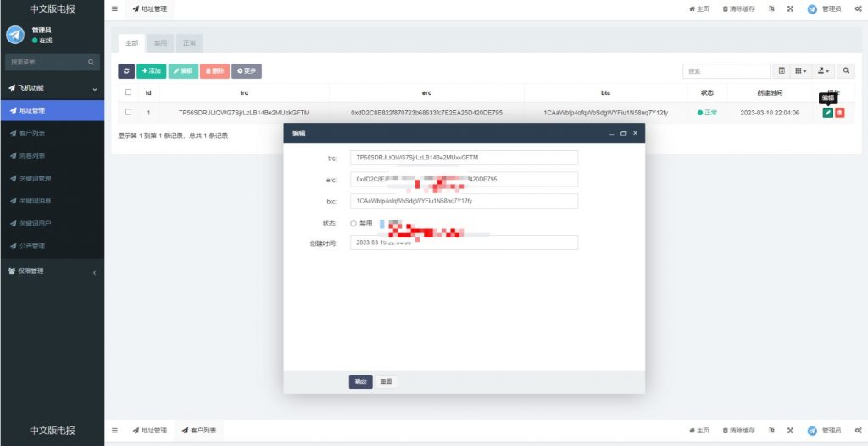868x446 pixels.
Task: Check the row 1 checkbox
Action: click(x=129, y=112)
